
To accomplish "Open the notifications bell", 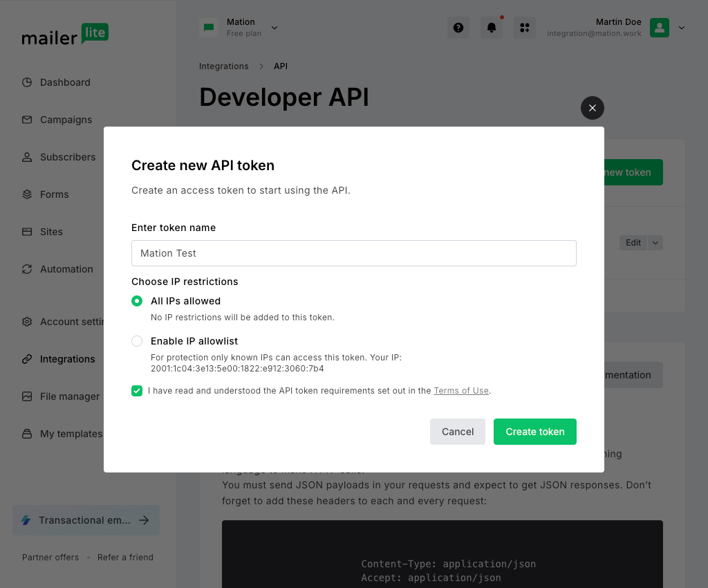I will point(492,28).
